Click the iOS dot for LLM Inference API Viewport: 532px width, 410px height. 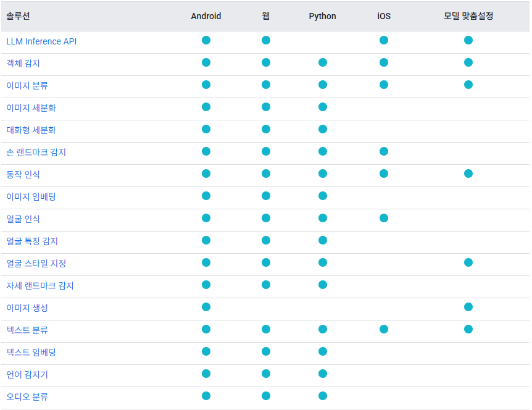point(384,40)
